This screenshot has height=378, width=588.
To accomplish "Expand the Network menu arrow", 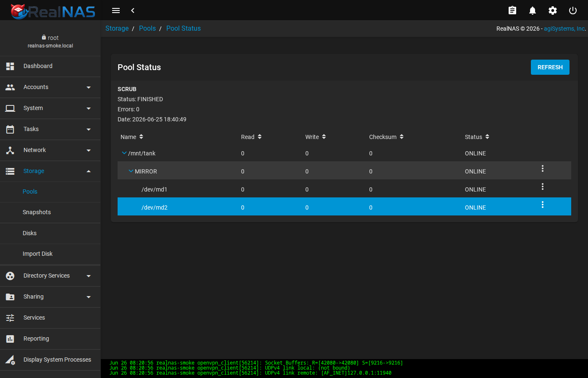I will (89, 150).
